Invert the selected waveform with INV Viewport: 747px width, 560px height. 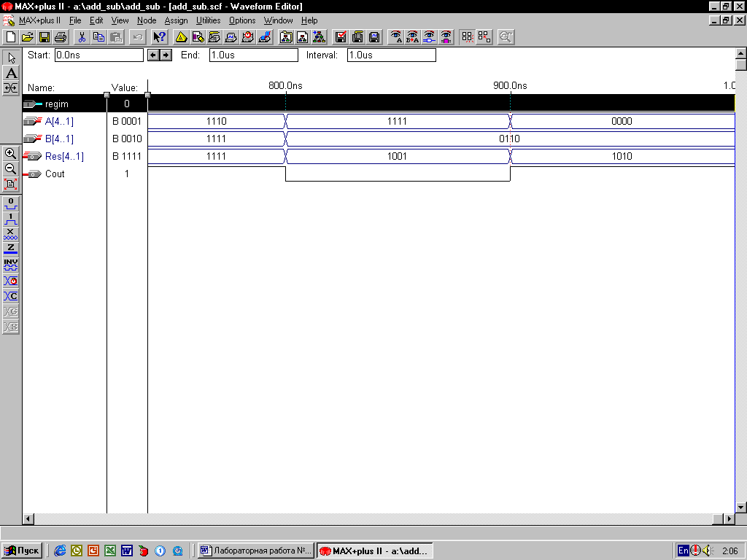point(11,265)
